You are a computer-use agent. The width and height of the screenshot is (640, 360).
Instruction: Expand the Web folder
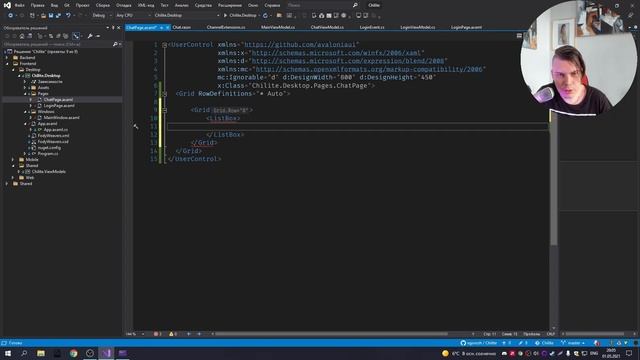coord(13,178)
